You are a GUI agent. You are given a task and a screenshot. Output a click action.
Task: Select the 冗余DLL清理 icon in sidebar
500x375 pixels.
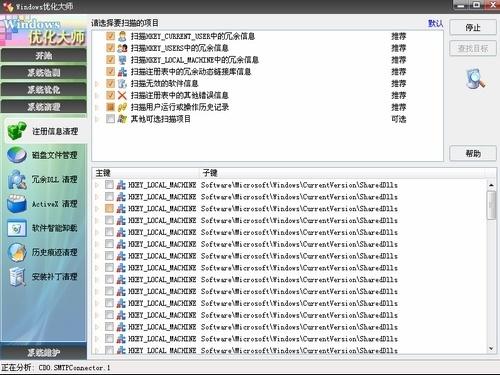coord(17,179)
